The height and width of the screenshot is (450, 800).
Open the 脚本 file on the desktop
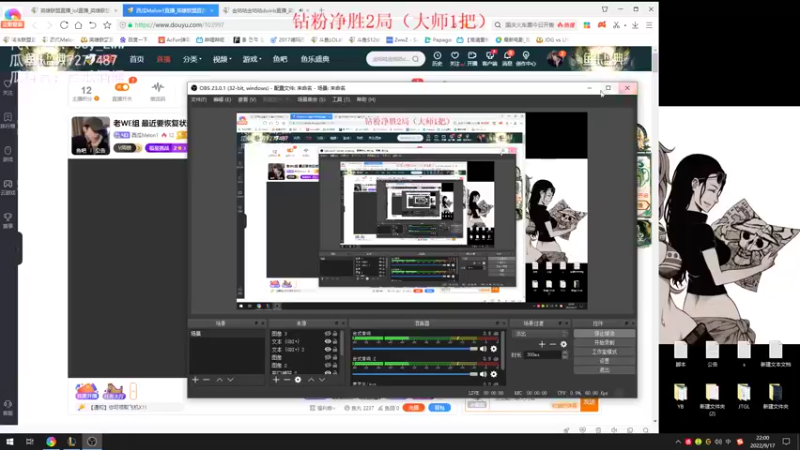click(681, 354)
